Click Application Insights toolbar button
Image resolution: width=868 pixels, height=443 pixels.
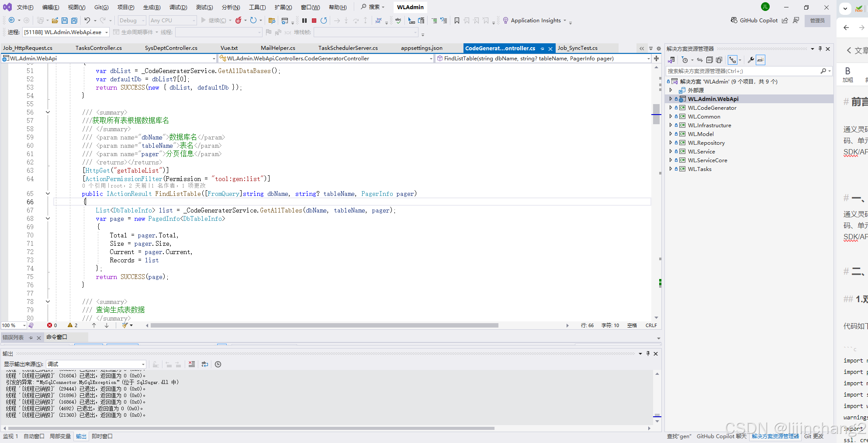click(535, 21)
